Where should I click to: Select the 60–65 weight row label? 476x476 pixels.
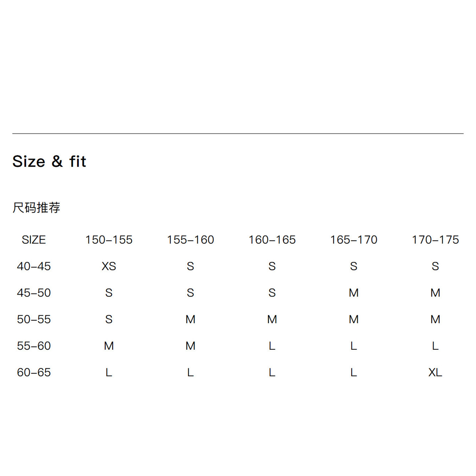point(34,373)
